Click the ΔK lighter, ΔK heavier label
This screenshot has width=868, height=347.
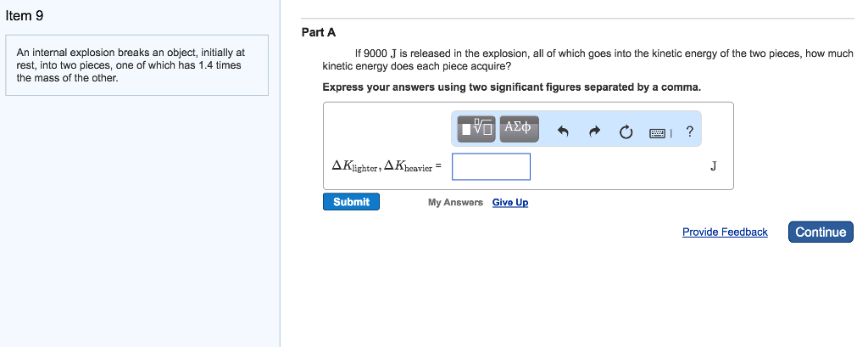click(x=386, y=167)
